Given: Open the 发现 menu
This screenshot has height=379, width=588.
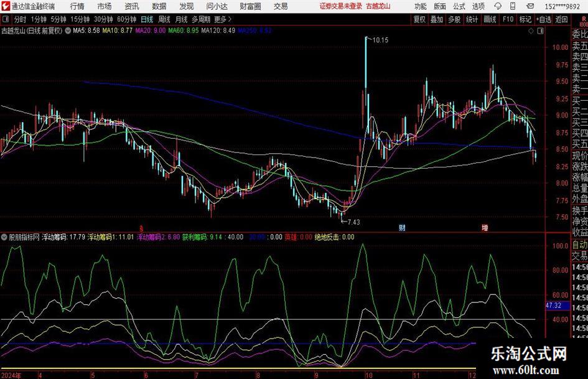Looking at the screenshot, I should [187, 6].
